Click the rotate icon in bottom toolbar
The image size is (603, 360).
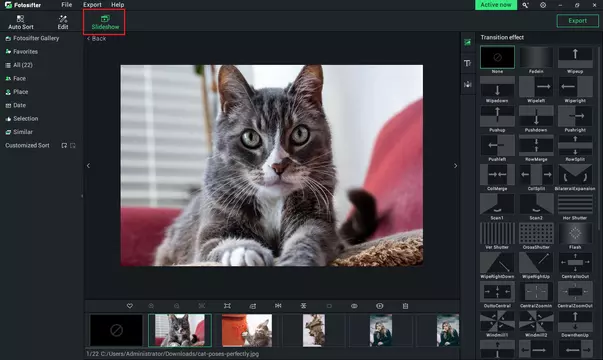coord(253,306)
